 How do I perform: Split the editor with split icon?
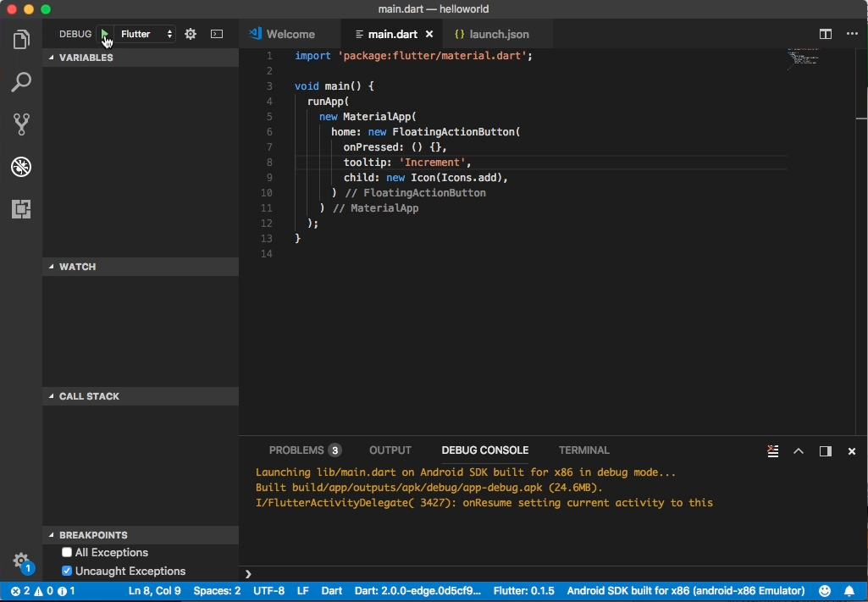click(x=826, y=34)
